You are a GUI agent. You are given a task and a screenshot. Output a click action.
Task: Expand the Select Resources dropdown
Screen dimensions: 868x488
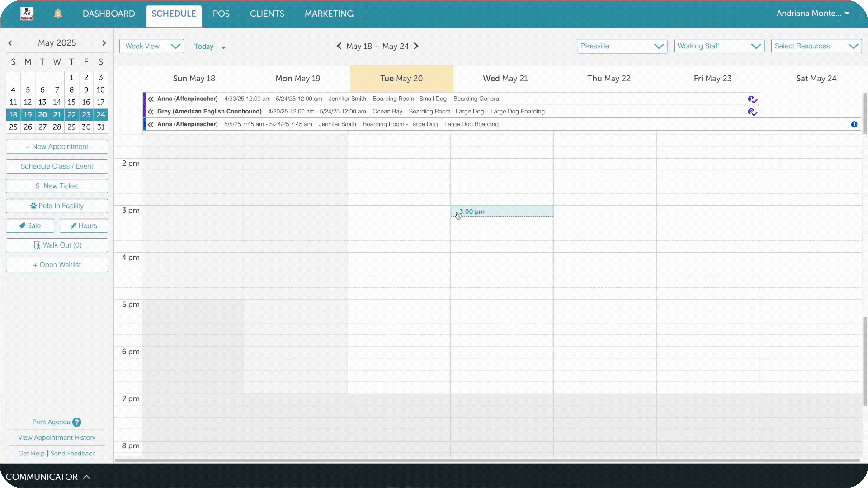click(816, 46)
